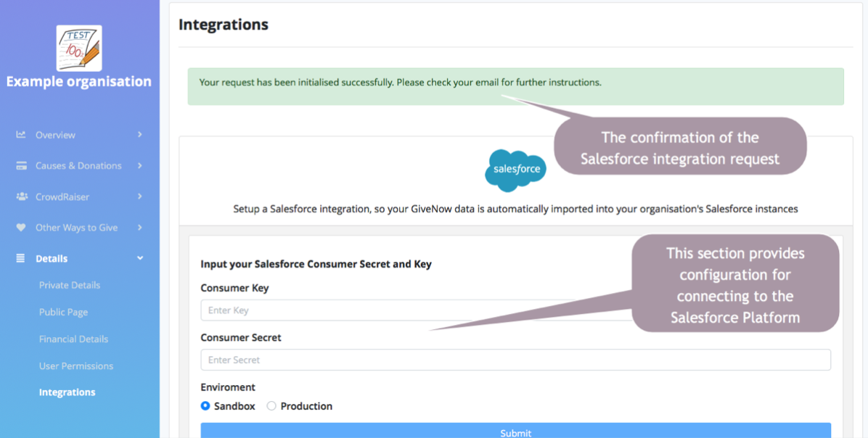This screenshot has width=868, height=438.
Task: Expand the Overview menu chevron
Action: [139, 134]
